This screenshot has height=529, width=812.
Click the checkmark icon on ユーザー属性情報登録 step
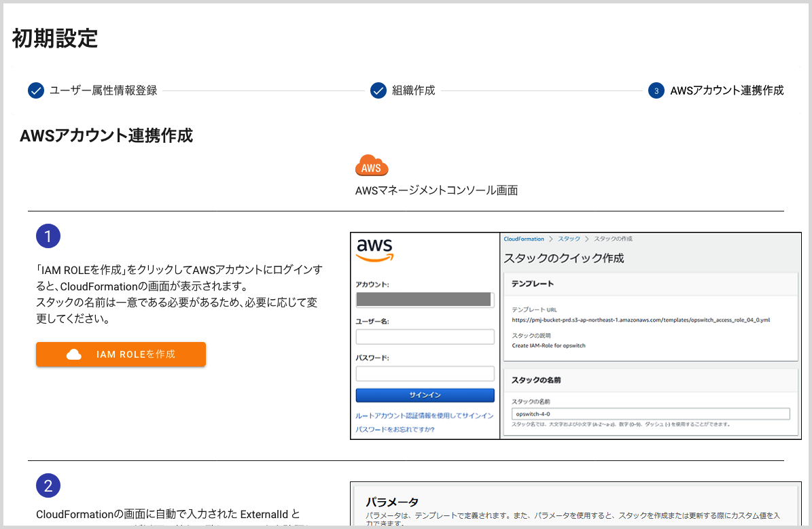[x=36, y=90]
